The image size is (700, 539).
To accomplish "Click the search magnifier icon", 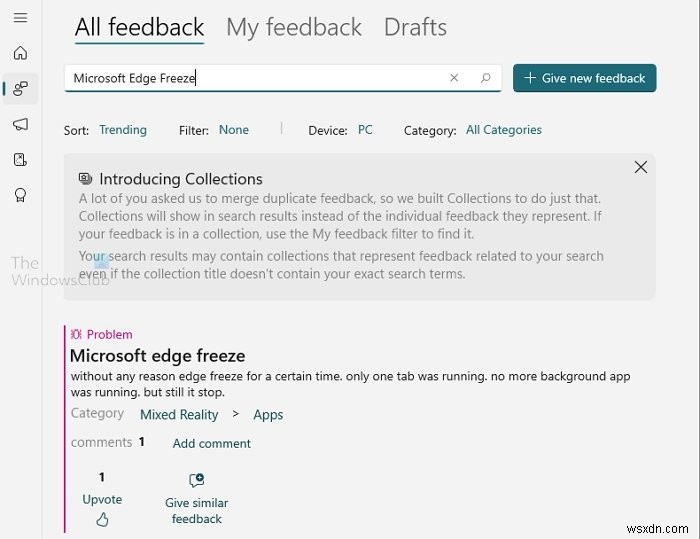I will pyautogui.click(x=486, y=78).
